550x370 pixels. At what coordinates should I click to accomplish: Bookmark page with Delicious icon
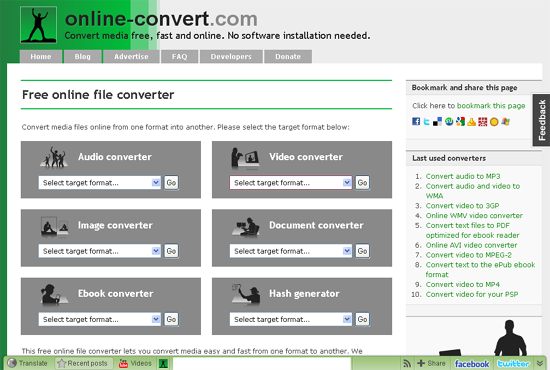(437, 122)
